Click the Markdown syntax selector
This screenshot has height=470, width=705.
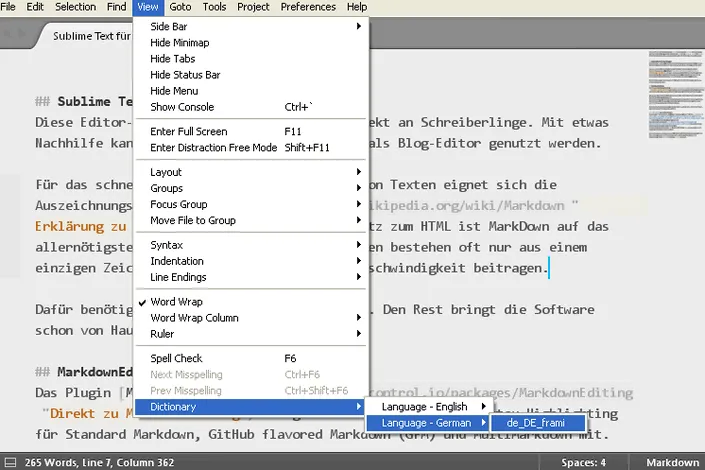pos(673,462)
